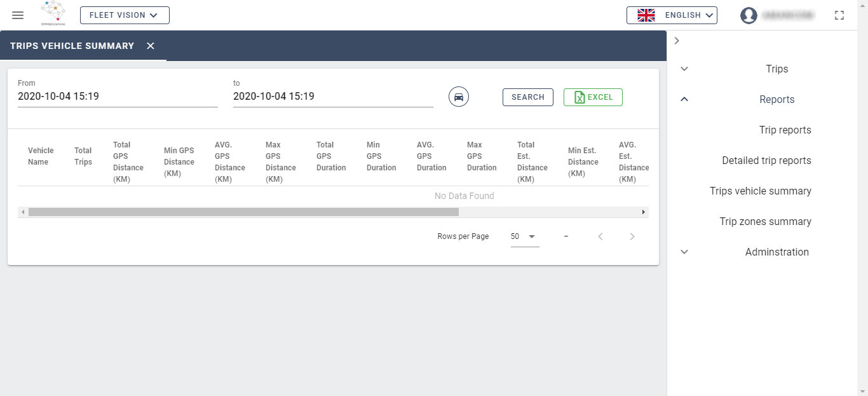The height and width of the screenshot is (396, 868).
Task: Click the Trips menu label
Action: (776, 69)
